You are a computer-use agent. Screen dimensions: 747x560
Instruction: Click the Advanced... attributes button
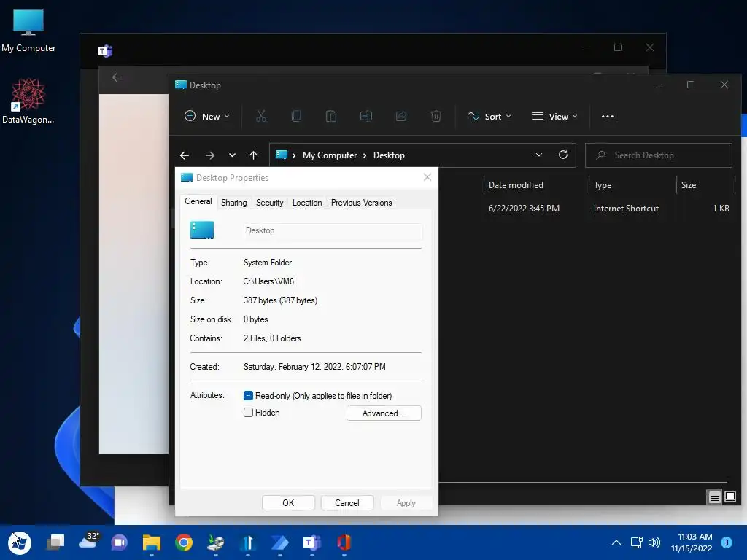click(x=384, y=413)
